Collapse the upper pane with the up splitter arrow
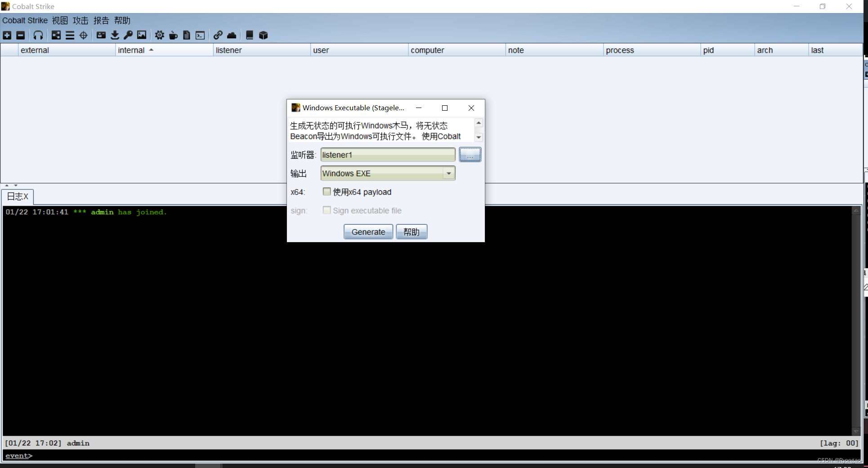Viewport: 868px width, 468px height. [x=7, y=185]
